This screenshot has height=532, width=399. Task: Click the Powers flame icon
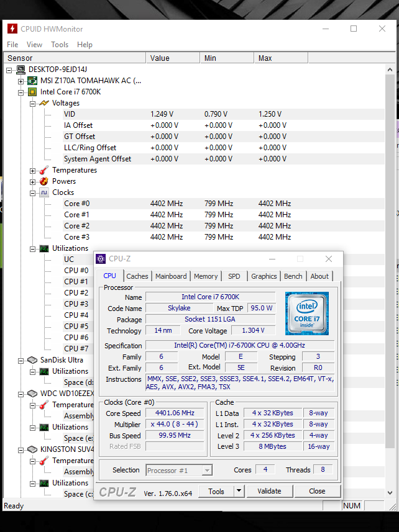44,181
